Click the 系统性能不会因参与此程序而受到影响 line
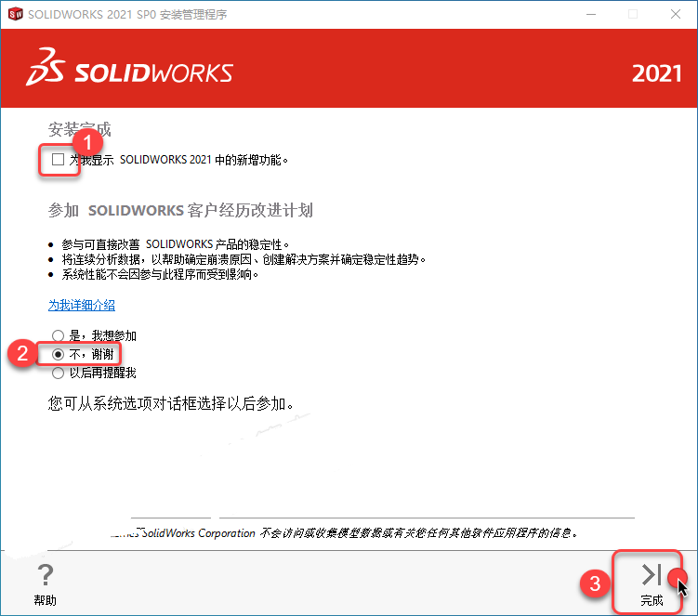This screenshot has width=698, height=616. (160, 275)
